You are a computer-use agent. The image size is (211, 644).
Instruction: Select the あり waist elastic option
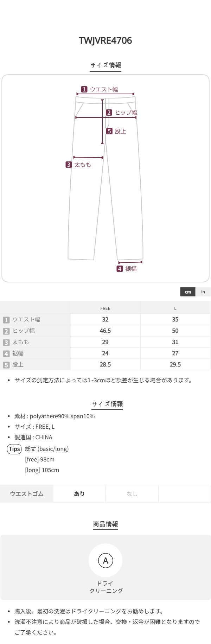79,494
